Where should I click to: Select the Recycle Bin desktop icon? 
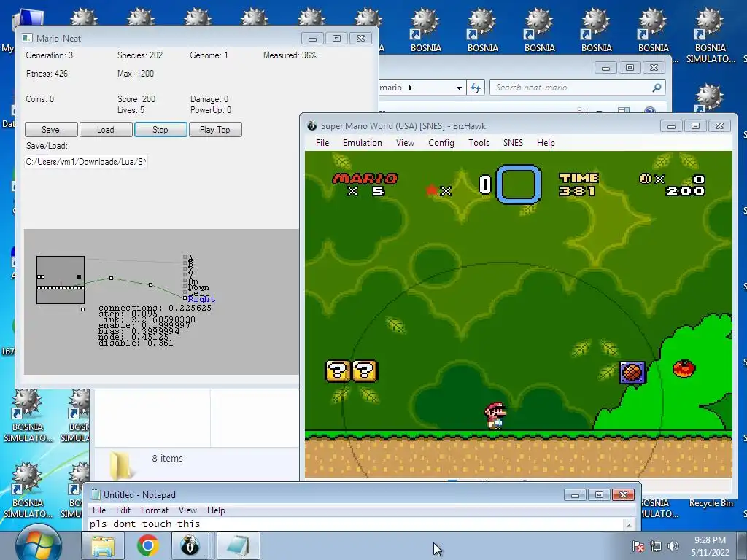[711, 503]
